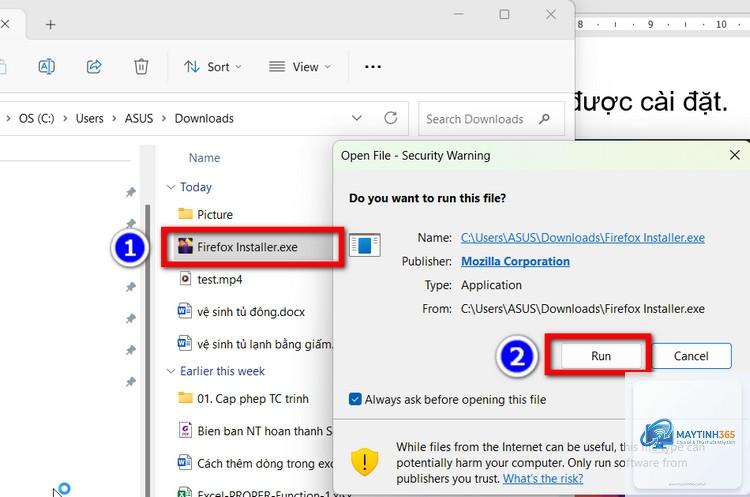Click the search magnifier icon
The image size is (750, 497).
pyautogui.click(x=544, y=119)
